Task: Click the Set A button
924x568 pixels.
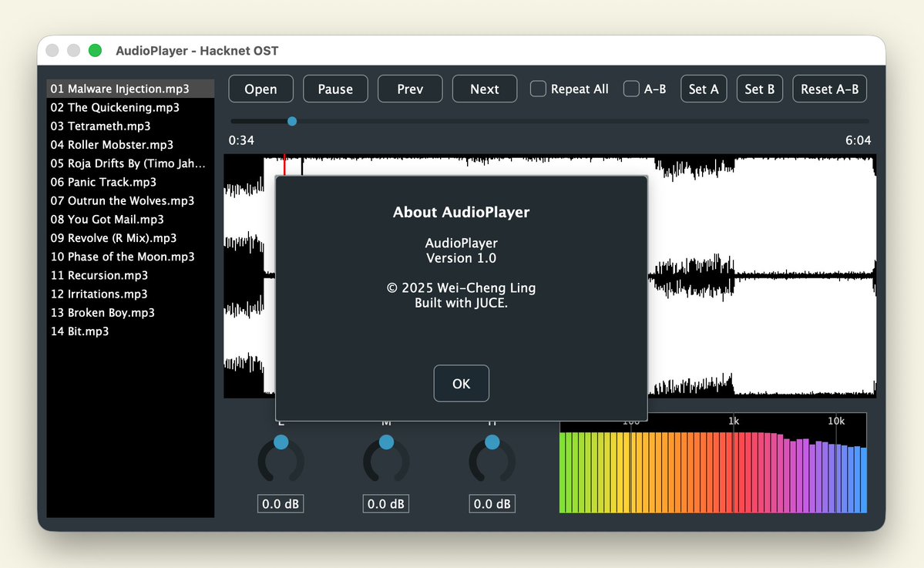Action: tap(704, 89)
